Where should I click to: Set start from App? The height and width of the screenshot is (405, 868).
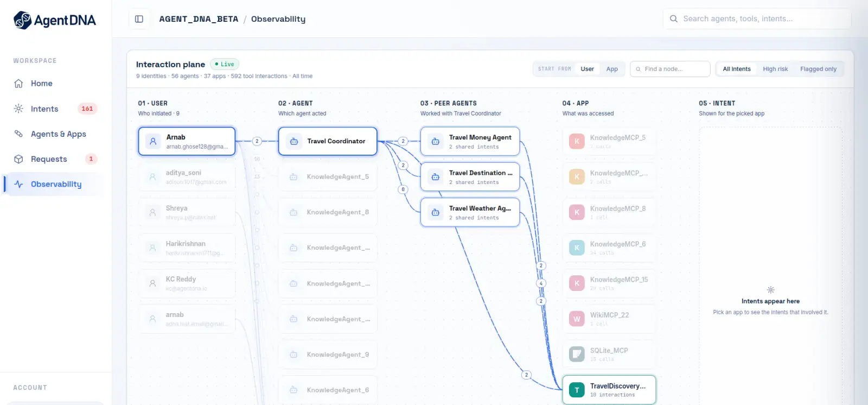click(612, 69)
